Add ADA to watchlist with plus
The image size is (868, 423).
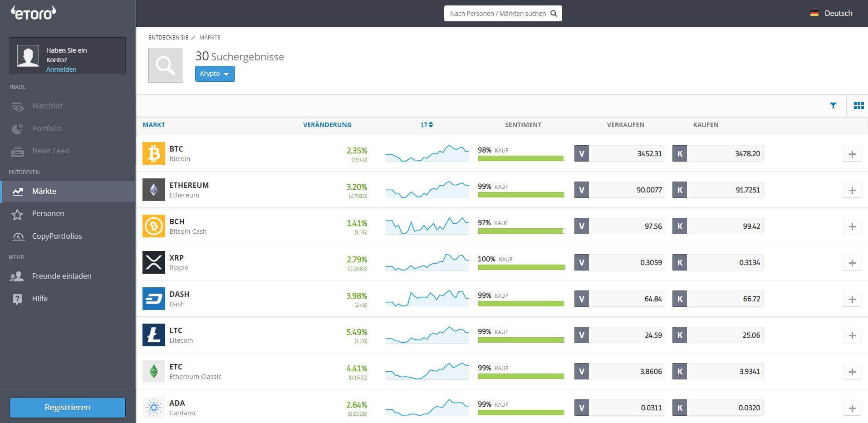click(852, 408)
